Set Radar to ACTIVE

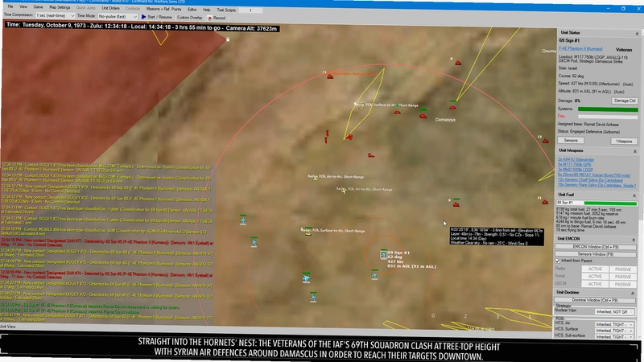(x=595, y=269)
